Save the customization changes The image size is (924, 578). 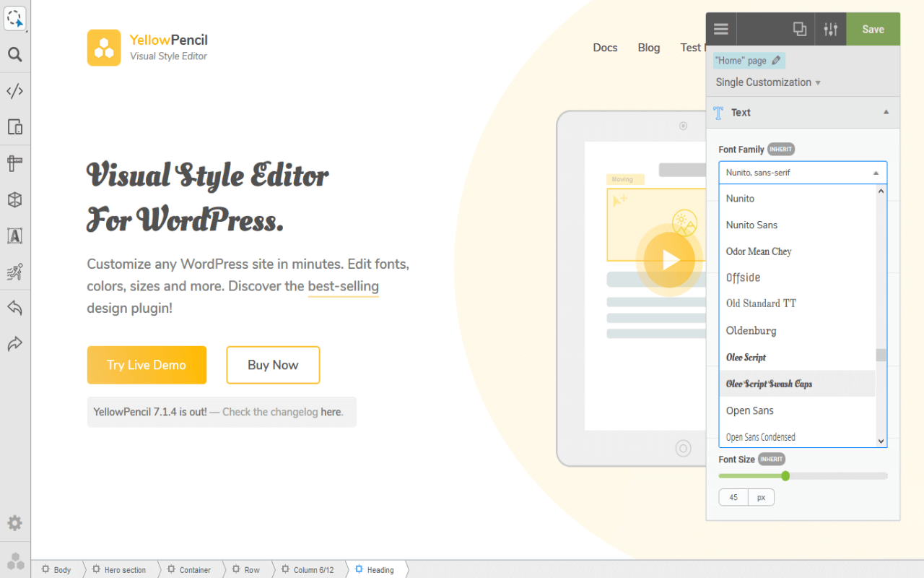(x=873, y=29)
